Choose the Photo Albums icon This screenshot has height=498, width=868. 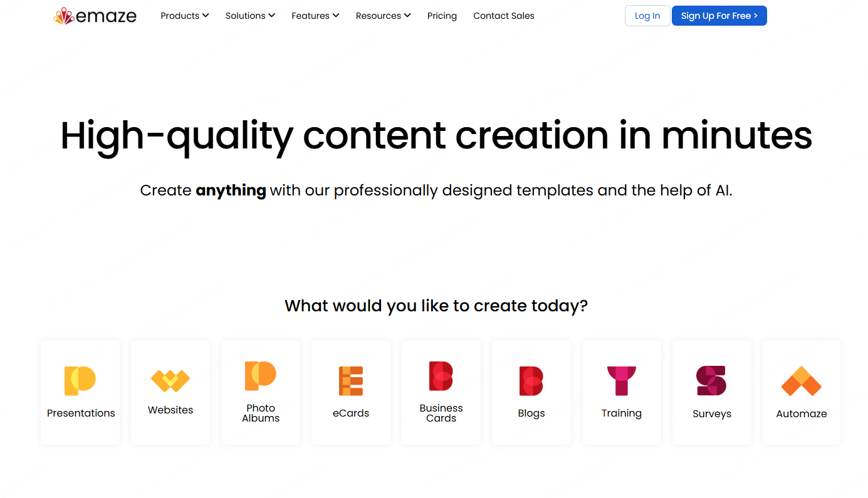(261, 376)
